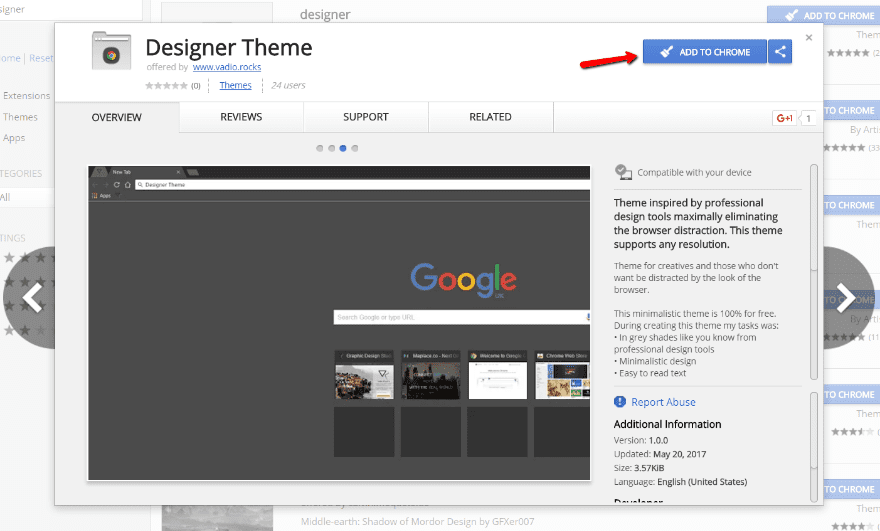
Task: Click the 'Updated: May 20, 2017' text
Action: [660, 454]
